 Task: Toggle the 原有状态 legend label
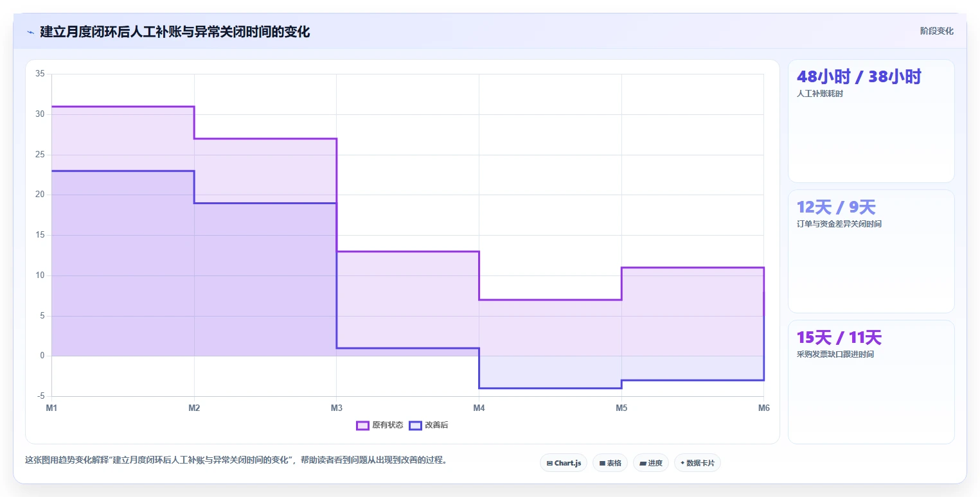[x=388, y=426]
